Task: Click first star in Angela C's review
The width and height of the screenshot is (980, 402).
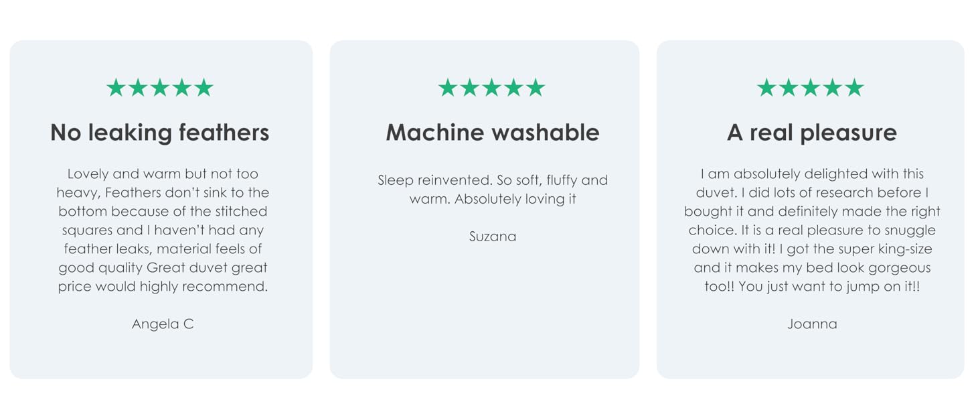Action: coord(116,88)
